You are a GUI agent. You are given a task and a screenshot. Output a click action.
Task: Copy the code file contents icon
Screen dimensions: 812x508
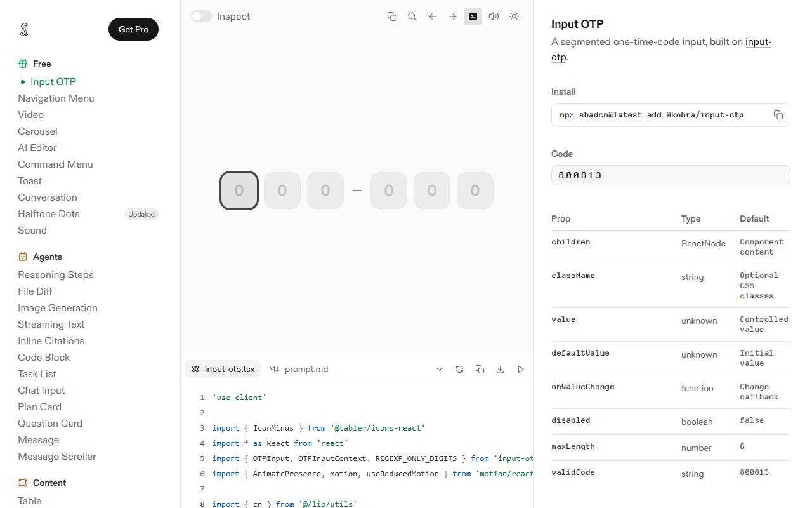480,369
